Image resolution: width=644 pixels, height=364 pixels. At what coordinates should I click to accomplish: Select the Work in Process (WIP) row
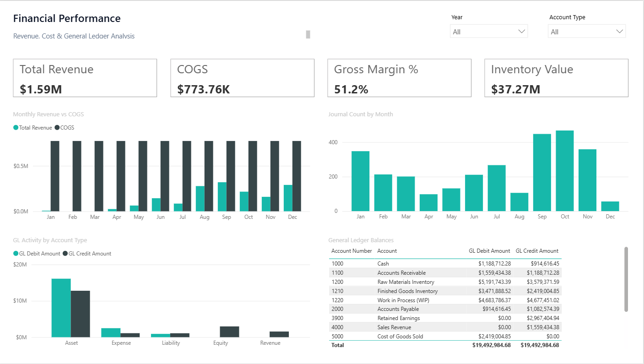[445, 300]
